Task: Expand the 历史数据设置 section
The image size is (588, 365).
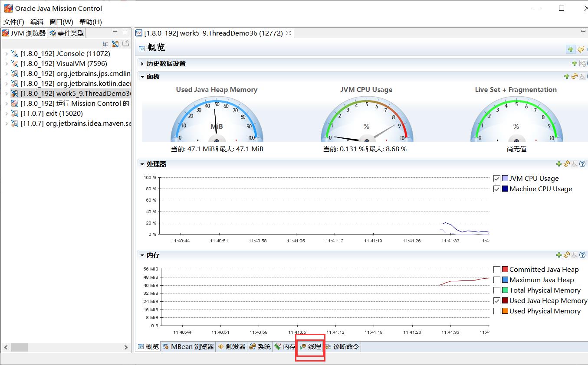Action: point(142,64)
